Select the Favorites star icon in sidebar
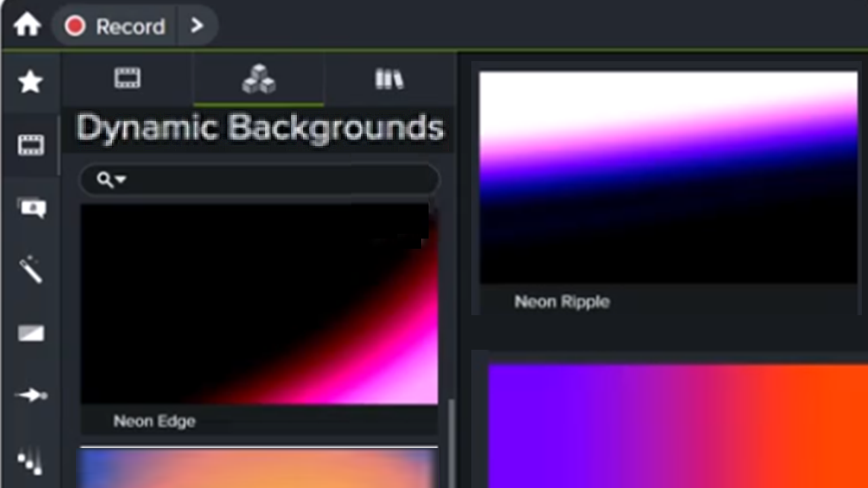 tap(31, 82)
